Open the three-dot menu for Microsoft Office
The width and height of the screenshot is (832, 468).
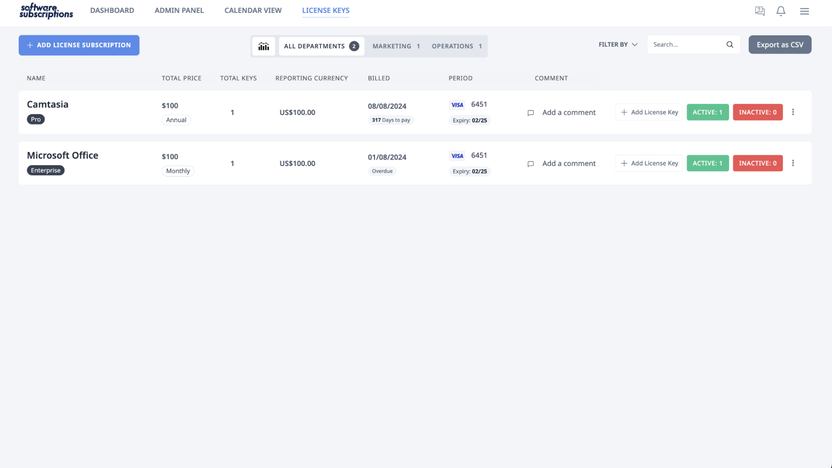pyautogui.click(x=793, y=163)
